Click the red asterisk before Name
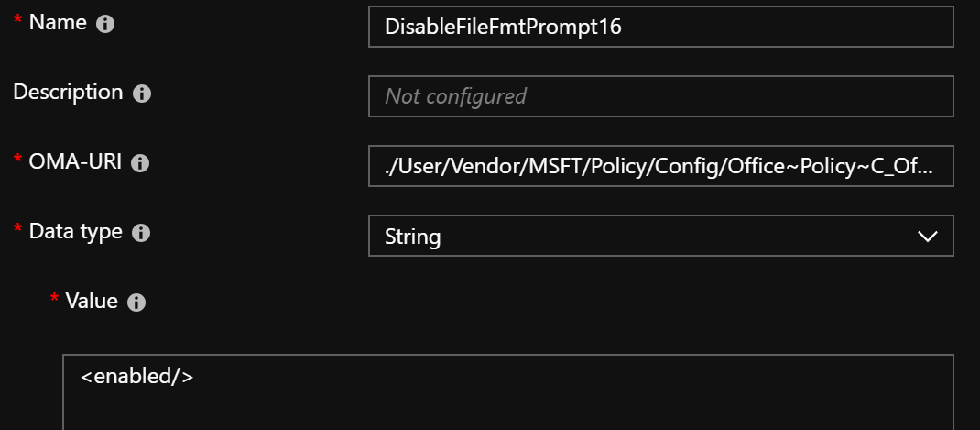The height and width of the screenshot is (430, 980). [x=17, y=22]
